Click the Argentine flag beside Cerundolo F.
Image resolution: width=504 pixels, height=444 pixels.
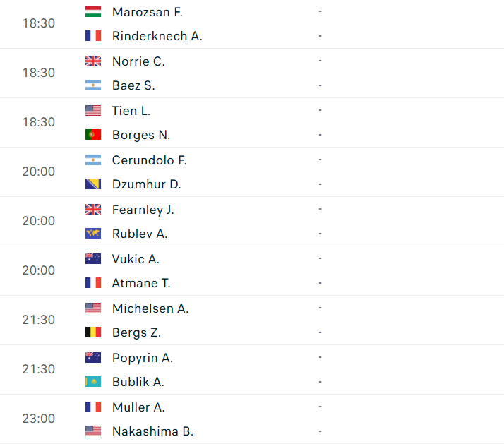point(93,160)
